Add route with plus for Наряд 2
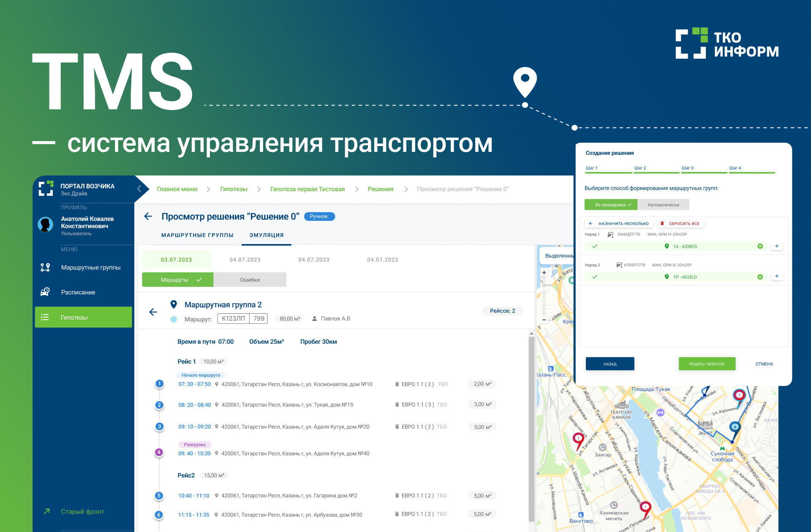The width and height of the screenshot is (811, 532). [x=776, y=276]
